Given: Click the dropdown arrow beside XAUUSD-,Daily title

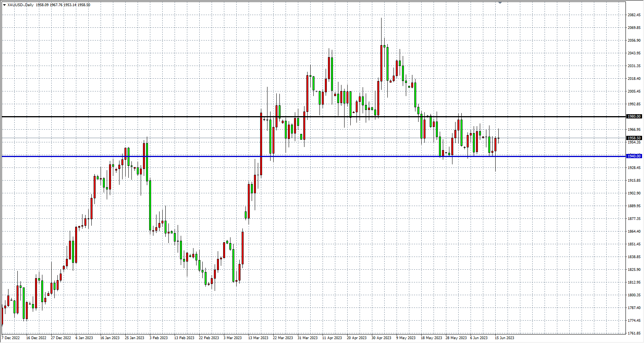Looking at the screenshot, I should point(4,5).
